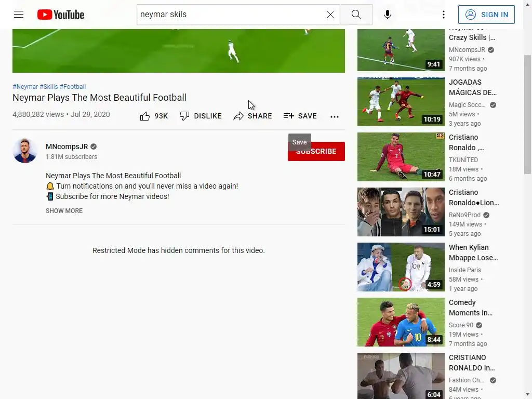Start voice search with microphone
The height and width of the screenshot is (399, 532).
388,15
